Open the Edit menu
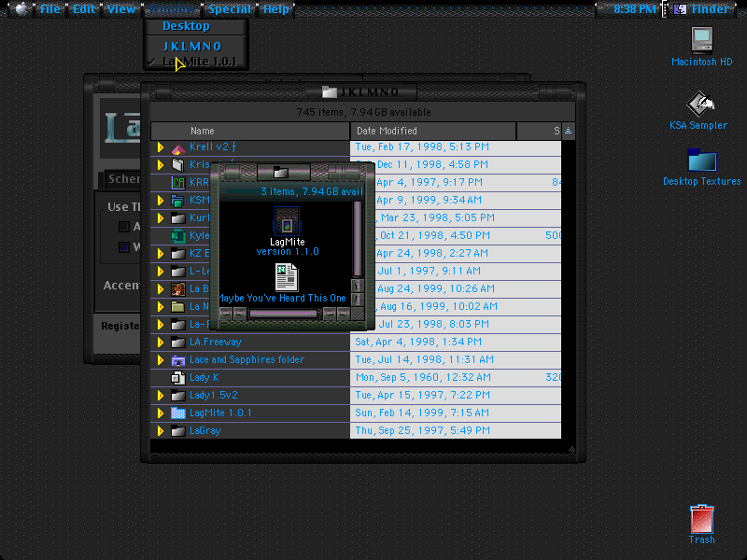The width and height of the screenshot is (747, 560). 84,9
